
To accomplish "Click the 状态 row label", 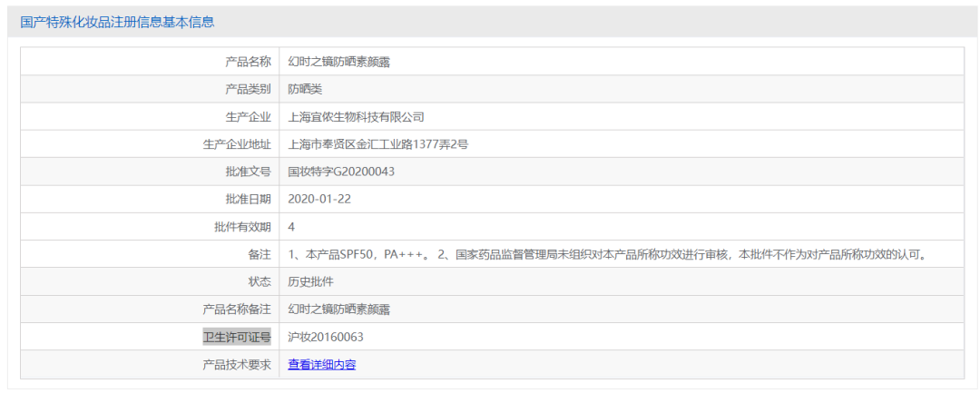I will tap(259, 281).
